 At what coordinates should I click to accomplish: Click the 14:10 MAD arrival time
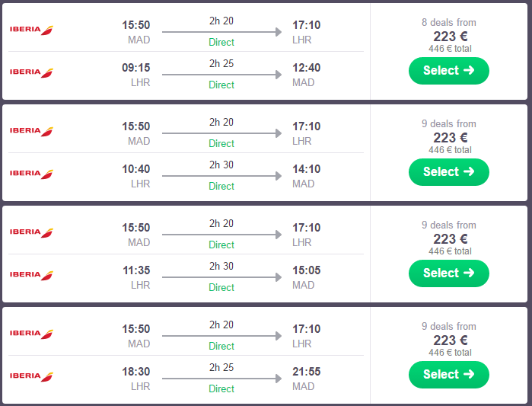point(307,169)
